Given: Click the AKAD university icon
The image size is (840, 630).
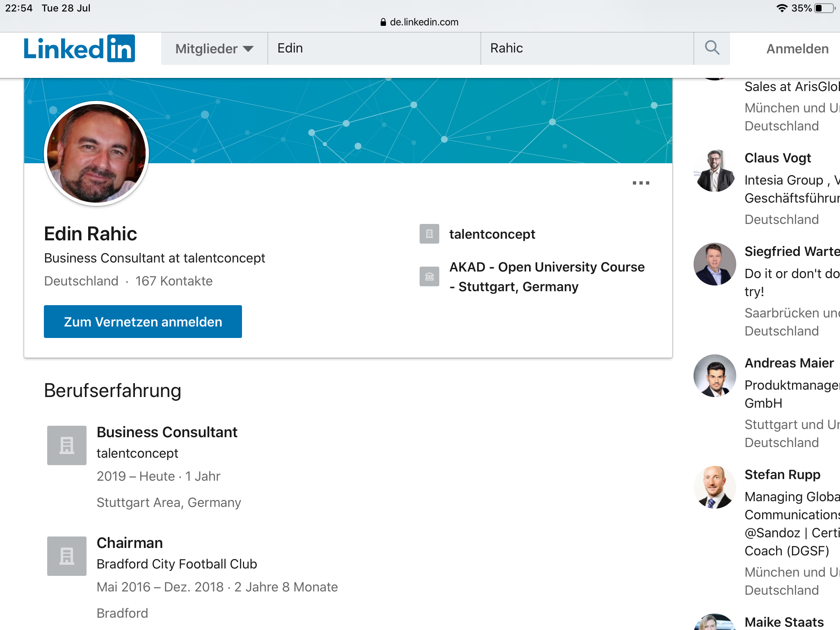Looking at the screenshot, I should 429,276.
